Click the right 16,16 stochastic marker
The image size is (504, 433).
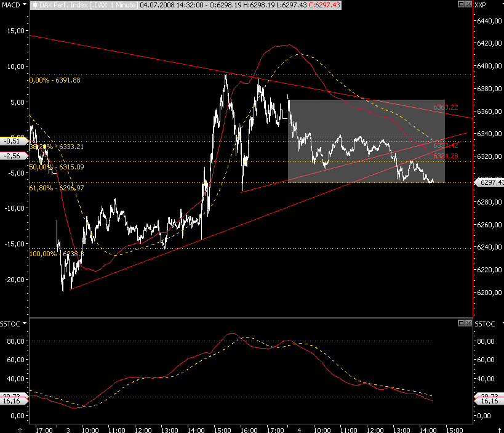489,401
